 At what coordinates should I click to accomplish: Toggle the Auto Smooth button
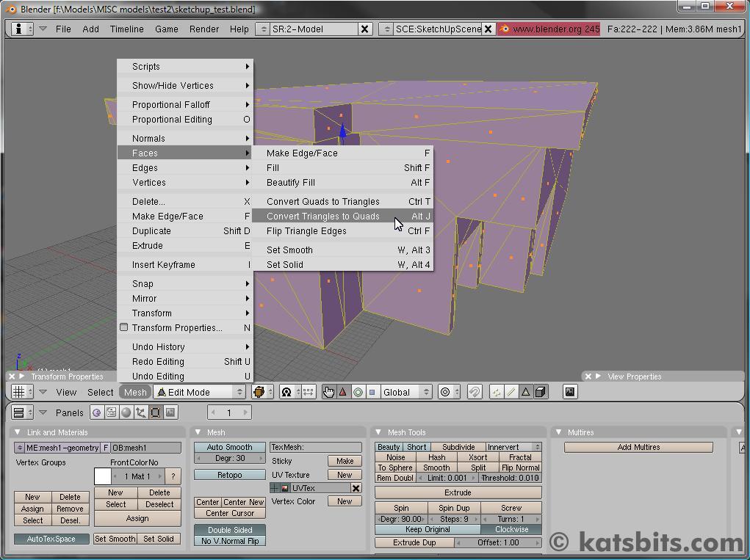tap(230, 447)
